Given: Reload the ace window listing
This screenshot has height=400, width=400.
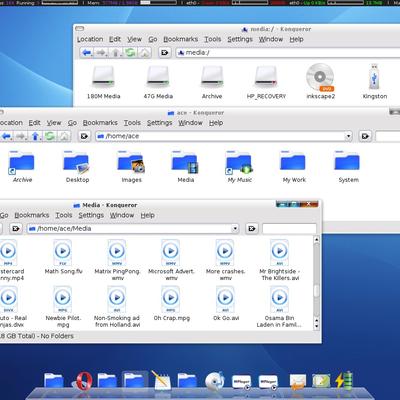Looking at the screenshot, I should 50,136.
